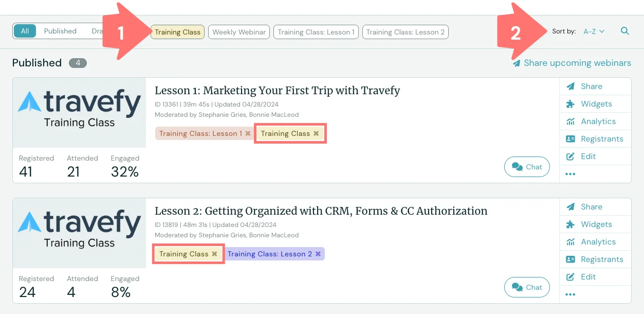Select the Training Class filter chip
This screenshot has width=644, height=314.
coord(177,31)
